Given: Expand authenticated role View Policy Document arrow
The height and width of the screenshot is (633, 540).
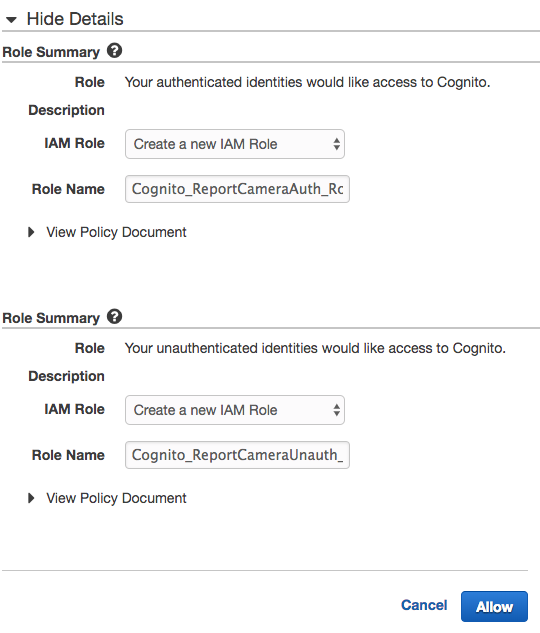Looking at the screenshot, I should point(31,232).
